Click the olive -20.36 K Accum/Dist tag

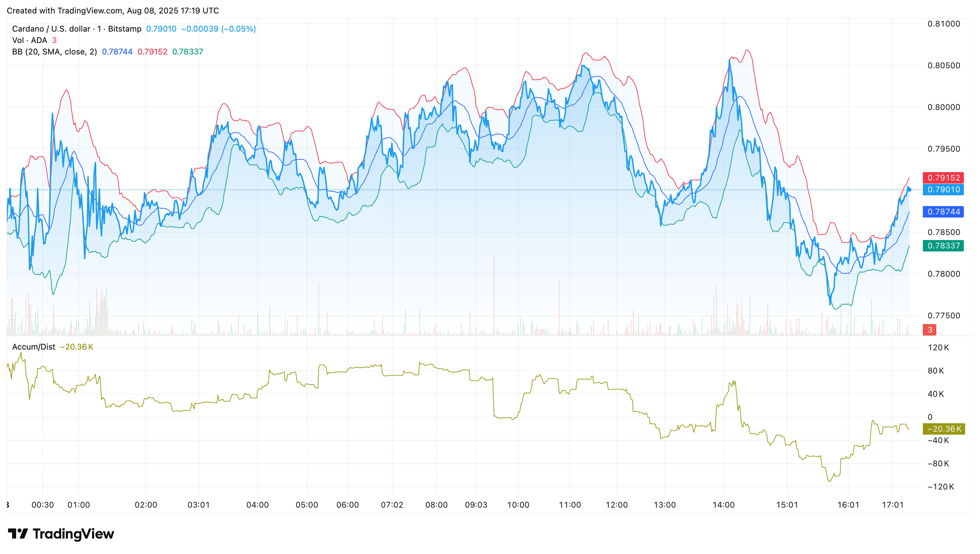(x=944, y=429)
